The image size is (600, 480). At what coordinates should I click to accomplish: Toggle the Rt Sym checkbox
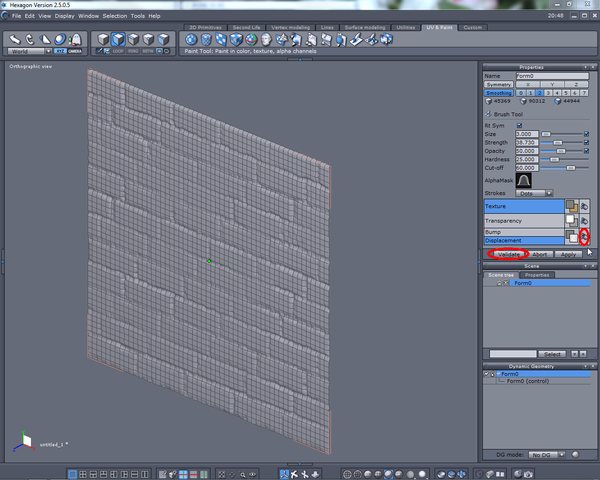(x=519, y=126)
